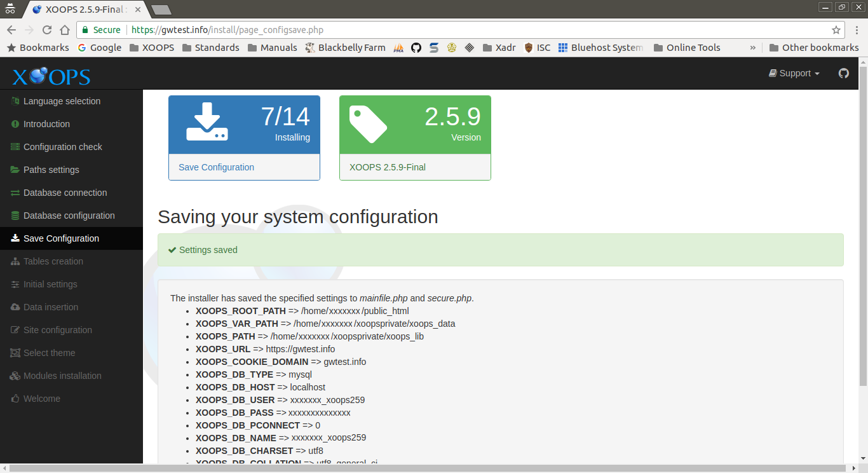Show hidden bookmarks via the overflow chevron
Screen dimensions: 868x473
coord(754,47)
